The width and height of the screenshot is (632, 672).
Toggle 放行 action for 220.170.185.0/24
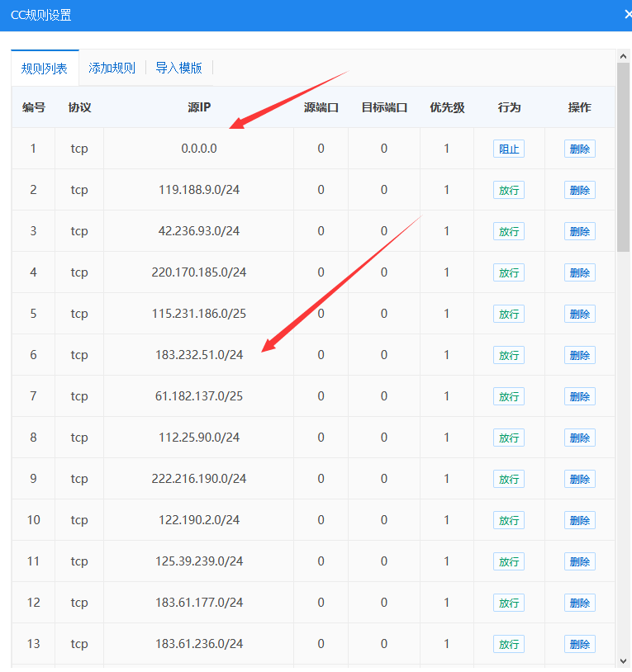coord(509,273)
